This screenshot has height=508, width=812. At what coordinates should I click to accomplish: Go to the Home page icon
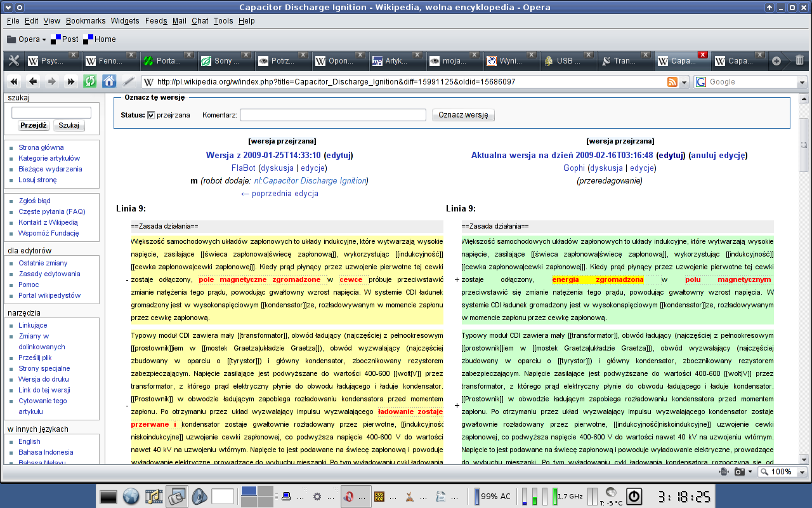[109, 82]
